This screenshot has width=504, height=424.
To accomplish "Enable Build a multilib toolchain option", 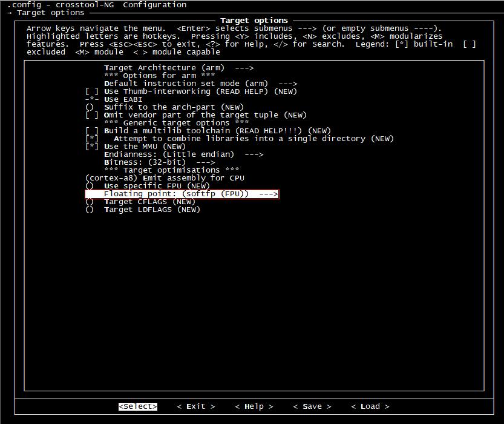I will tap(208, 131).
